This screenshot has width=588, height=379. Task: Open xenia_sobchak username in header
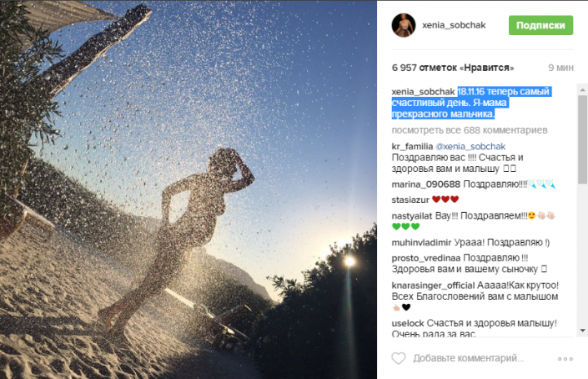[x=454, y=25]
